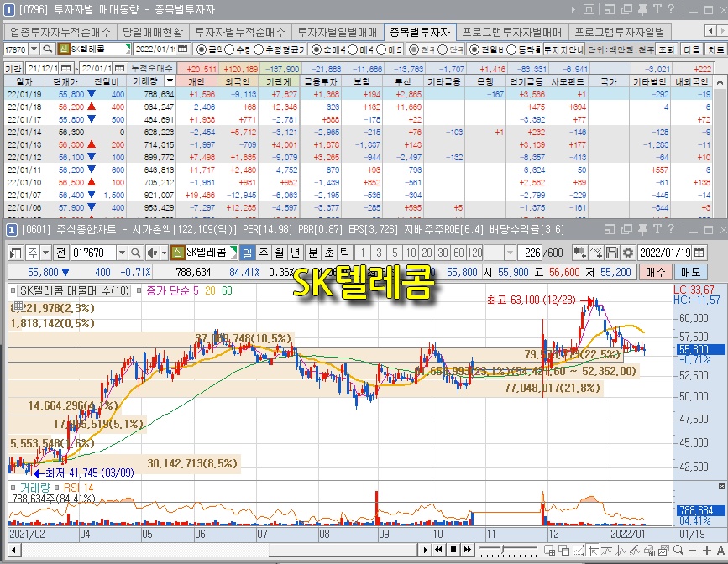Click the green corner marker on the SK텔레콤 name box in the chart toolbar
This screenshot has height=564, width=728.
(x=233, y=251)
